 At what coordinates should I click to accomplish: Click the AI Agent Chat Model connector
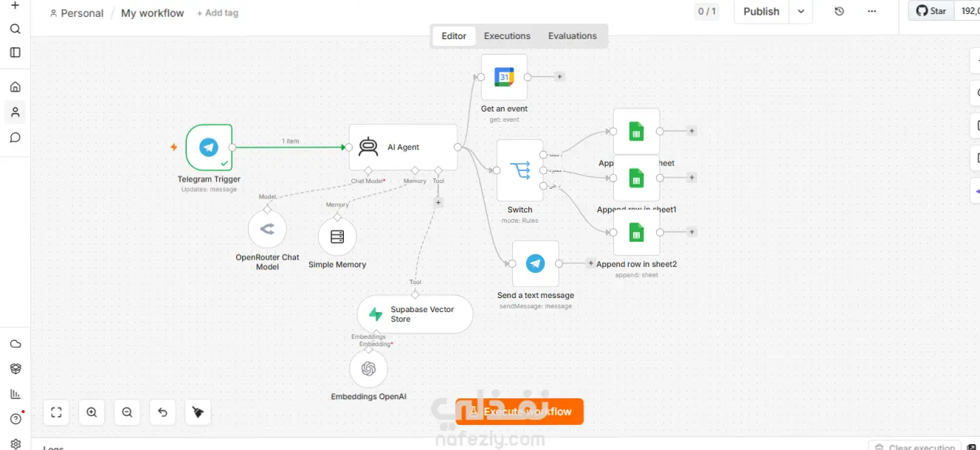(368, 170)
